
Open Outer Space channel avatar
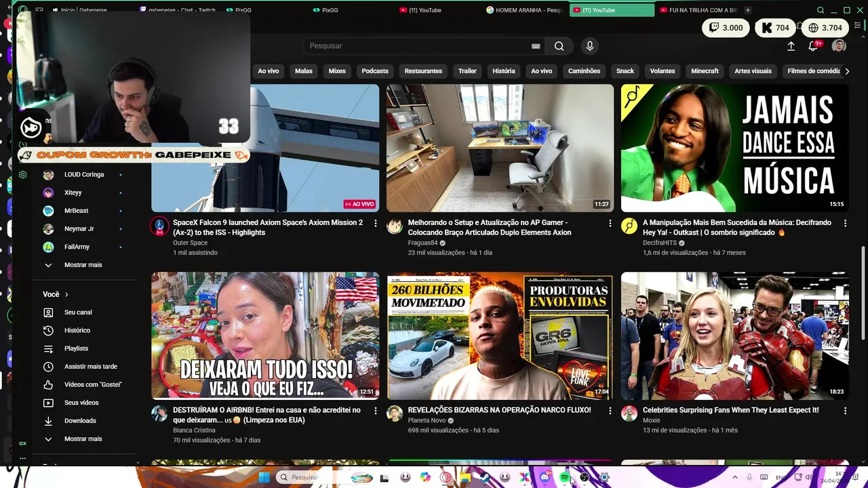click(159, 226)
